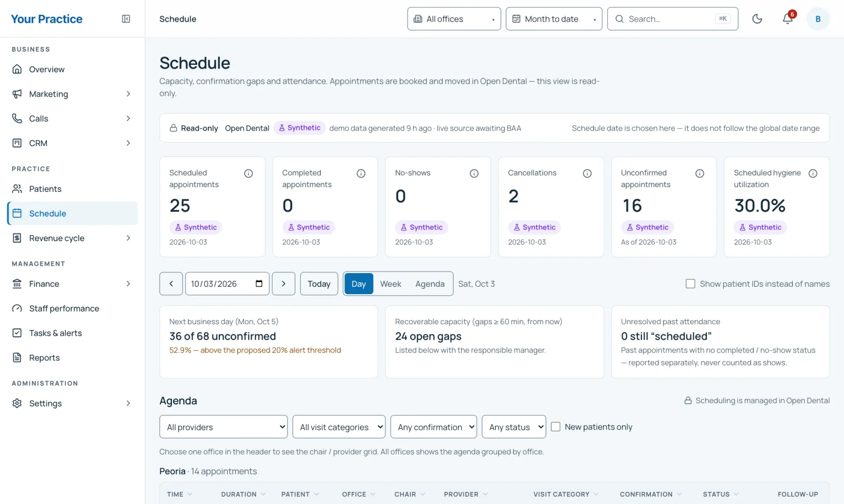Open the All providers dropdown
The width and height of the screenshot is (844, 504).
pos(223,427)
